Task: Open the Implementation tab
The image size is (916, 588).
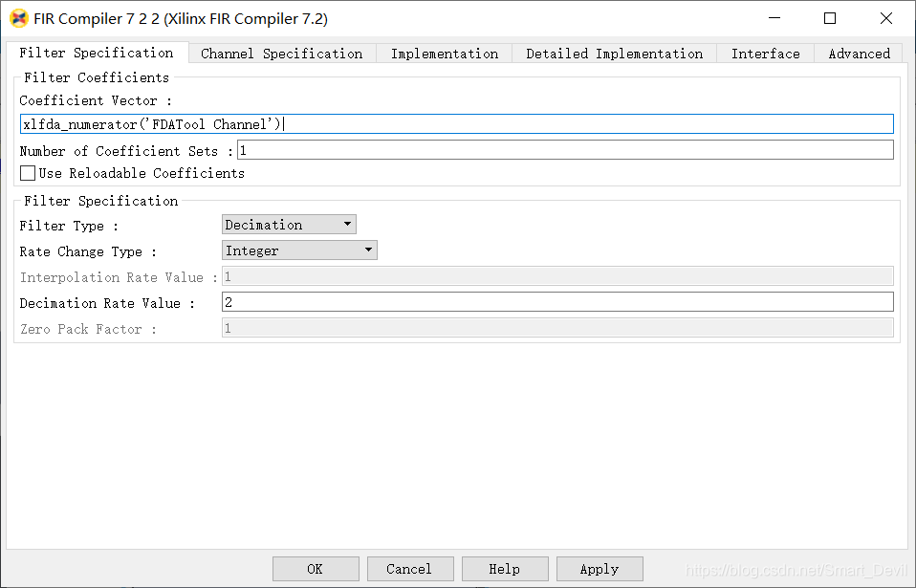Action: pyautogui.click(x=444, y=54)
